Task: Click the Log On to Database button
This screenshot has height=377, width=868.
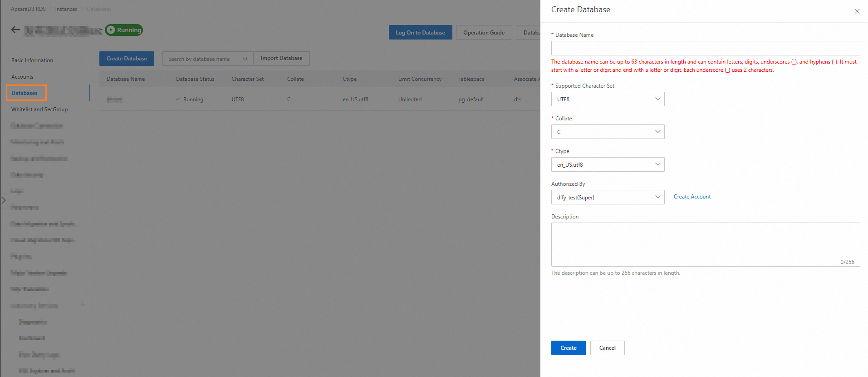Action: 420,33
